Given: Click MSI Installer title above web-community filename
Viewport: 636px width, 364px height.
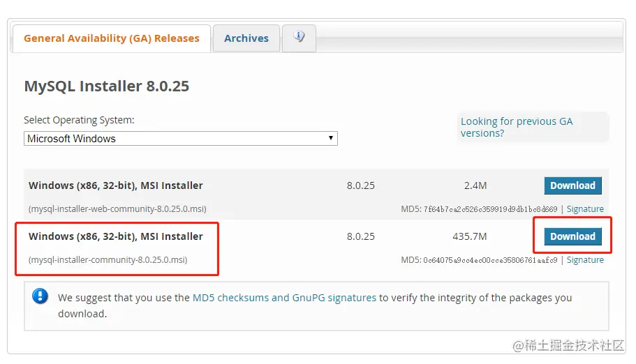Looking at the screenshot, I should pyautogui.click(x=116, y=185).
